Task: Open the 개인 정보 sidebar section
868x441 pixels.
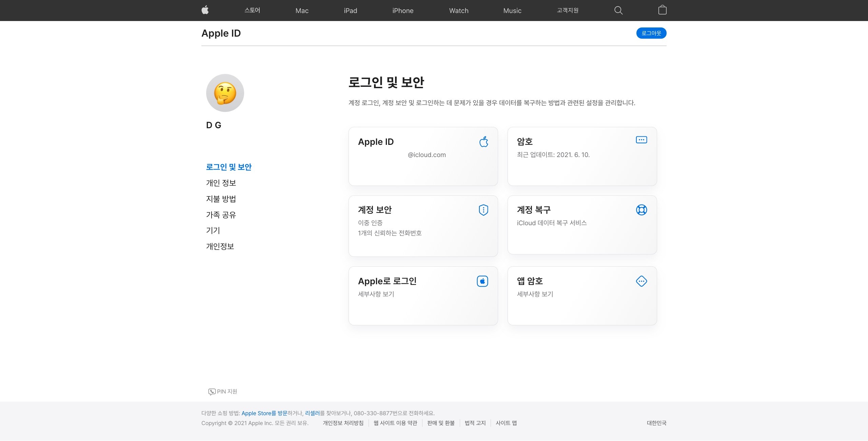Action: pos(221,183)
